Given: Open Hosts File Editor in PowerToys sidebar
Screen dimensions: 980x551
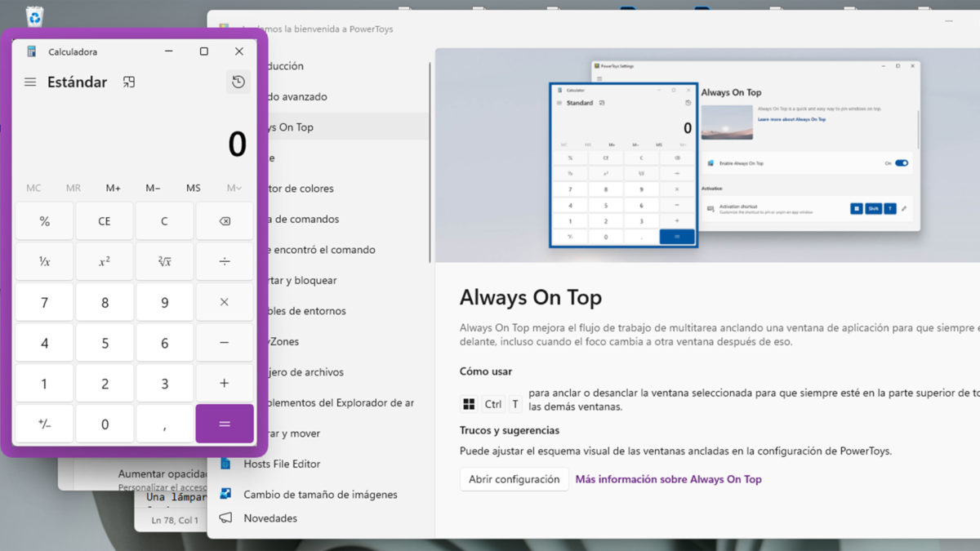Looking at the screenshot, I should pyautogui.click(x=282, y=464).
